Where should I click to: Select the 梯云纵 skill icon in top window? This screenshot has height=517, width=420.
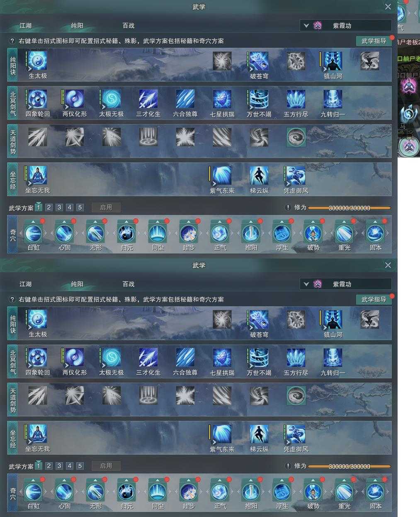pos(259,176)
